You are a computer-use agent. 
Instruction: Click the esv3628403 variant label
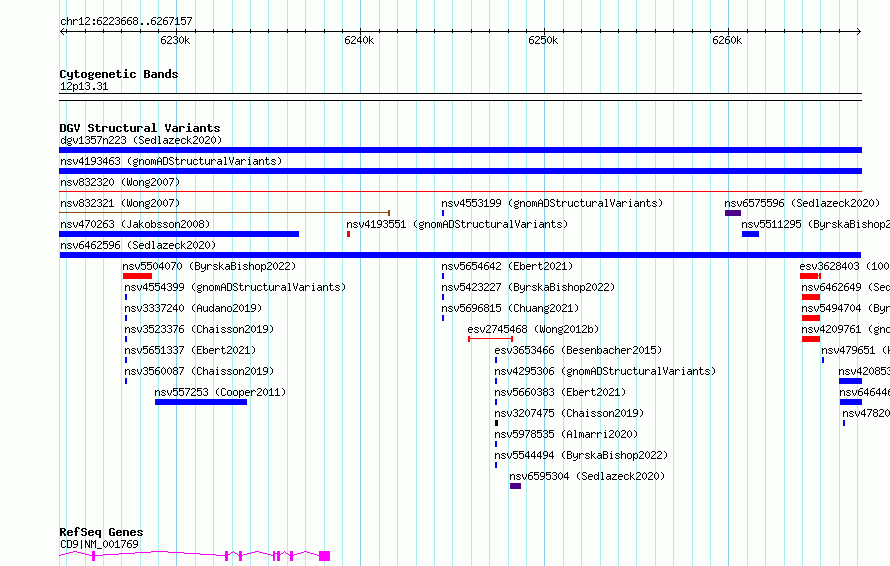coord(845,266)
